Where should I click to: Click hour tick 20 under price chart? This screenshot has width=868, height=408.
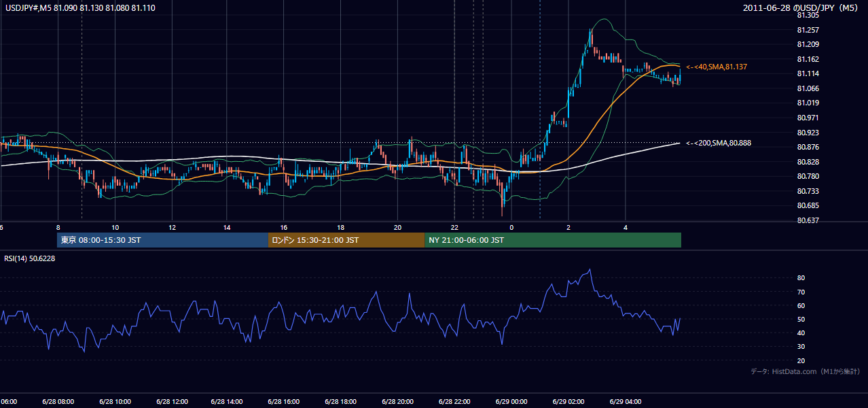click(397, 227)
